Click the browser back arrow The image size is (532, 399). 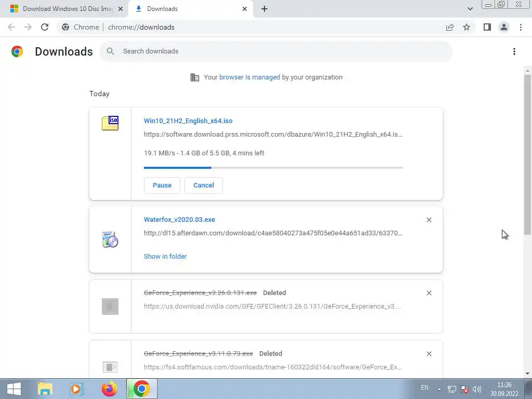click(x=11, y=27)
